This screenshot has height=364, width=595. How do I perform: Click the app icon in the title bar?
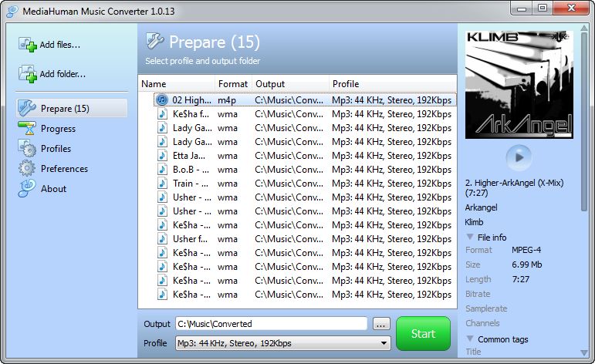click(12, 11)
